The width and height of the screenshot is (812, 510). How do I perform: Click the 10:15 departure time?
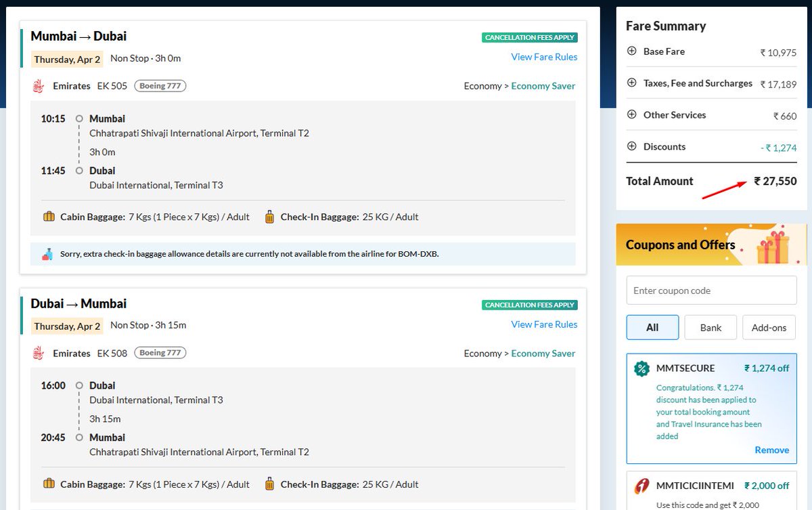pyautogui.click(x=53, y=119)
